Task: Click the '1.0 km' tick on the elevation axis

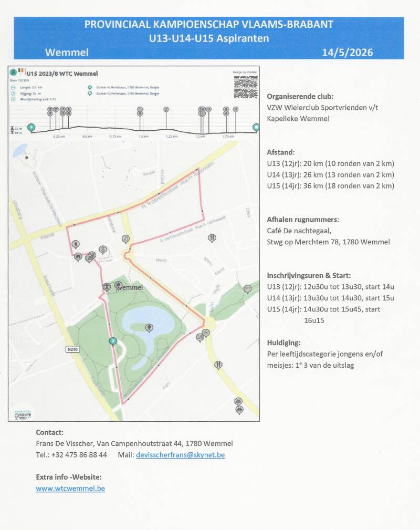Action: [x=144, y=136]
